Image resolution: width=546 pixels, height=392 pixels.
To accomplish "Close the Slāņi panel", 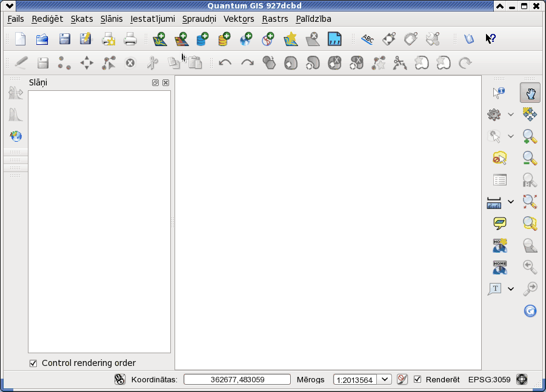I will coord(166,82).
